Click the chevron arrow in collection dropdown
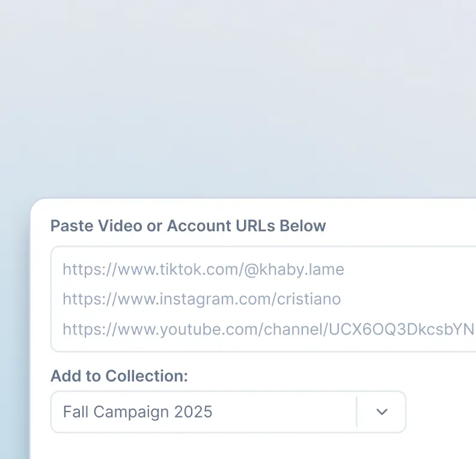 click(382, 412)
